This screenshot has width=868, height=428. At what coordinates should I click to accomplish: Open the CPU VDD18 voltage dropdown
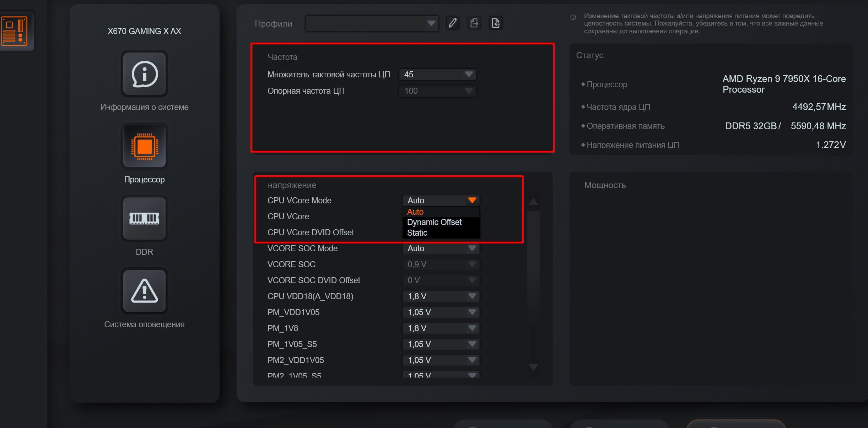click(441, 296)
